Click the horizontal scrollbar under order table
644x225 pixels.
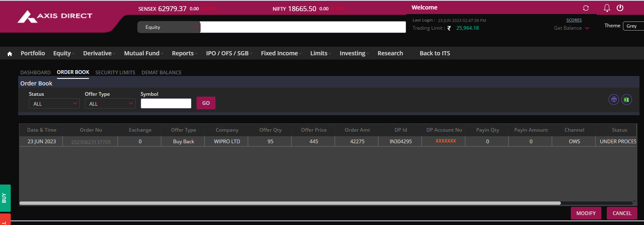coord(290,203)
